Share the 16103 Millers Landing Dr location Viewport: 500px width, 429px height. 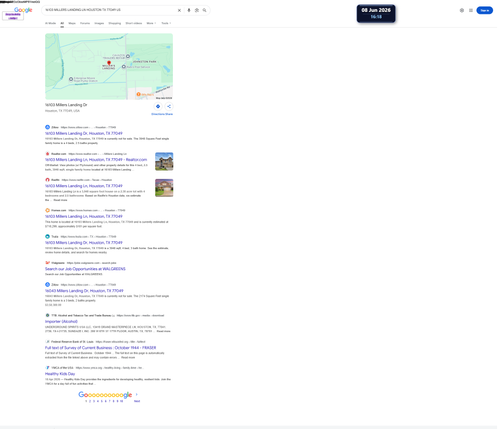coord(169,106)
